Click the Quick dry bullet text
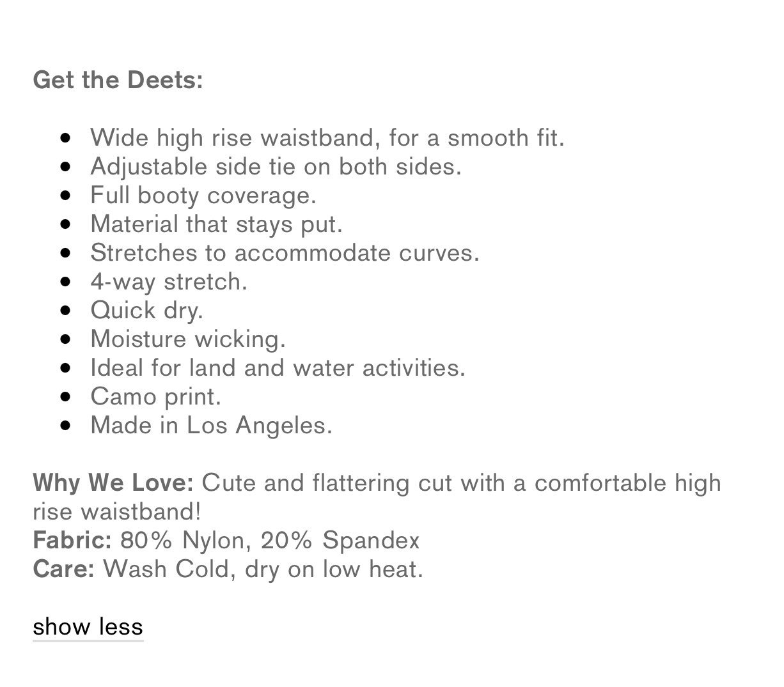 (x=146, y=310)
